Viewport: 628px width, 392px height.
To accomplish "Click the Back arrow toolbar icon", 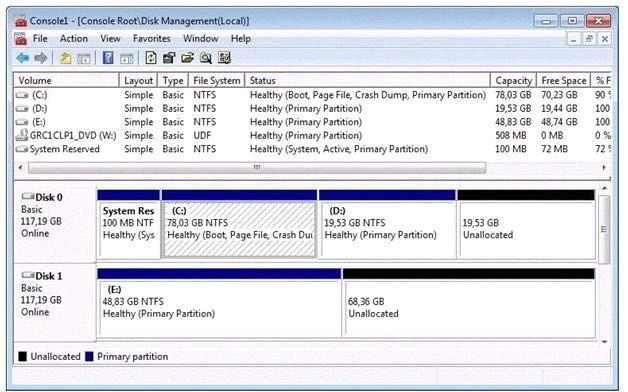I will (22, 58).
